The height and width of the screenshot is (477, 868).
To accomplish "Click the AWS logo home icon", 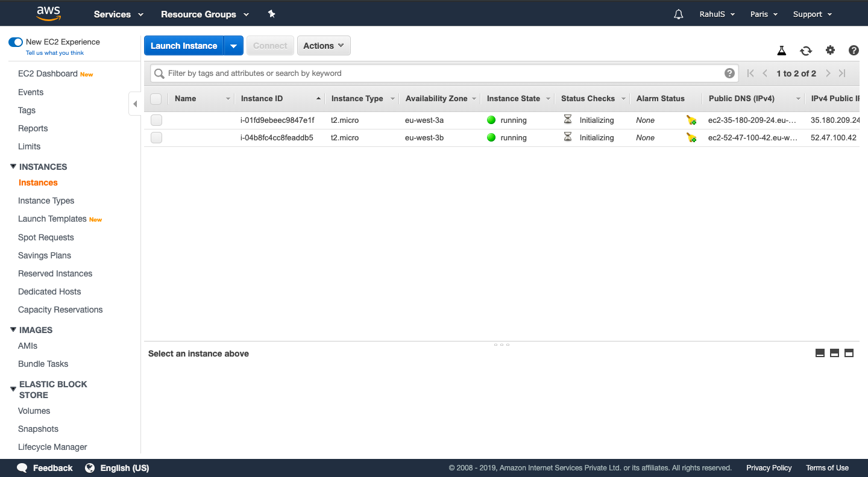I will point(48,13).
